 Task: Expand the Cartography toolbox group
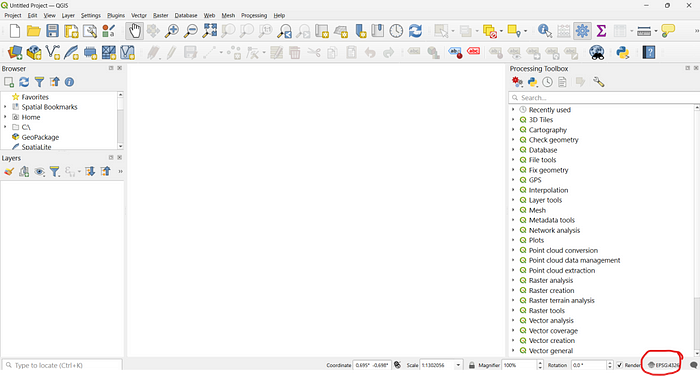pyautogui.click(x=513, y=130)
